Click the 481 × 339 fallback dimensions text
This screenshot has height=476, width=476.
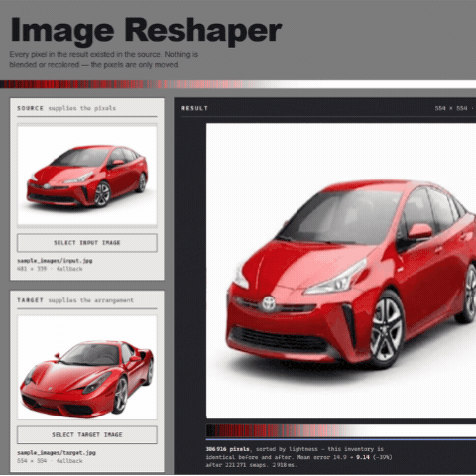tap(50, 269)
